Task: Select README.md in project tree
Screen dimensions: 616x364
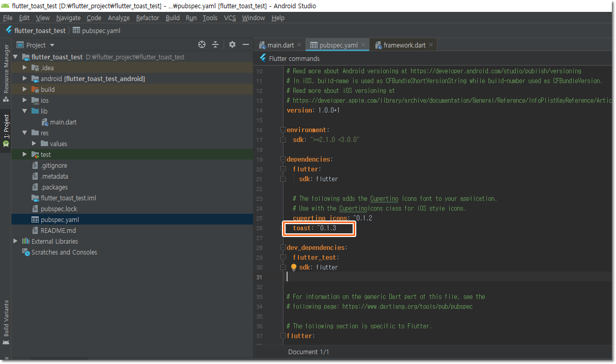Action: tap(58, 230)
